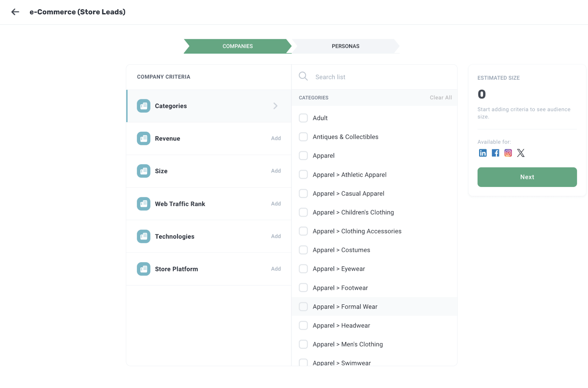Click the Revenue building icon

coord(144,138)
